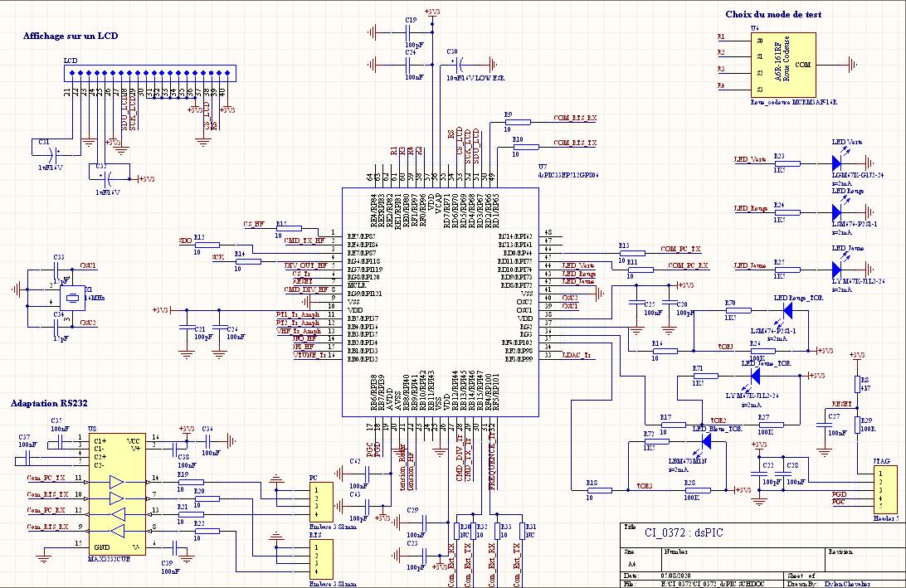Select the A6R-161RF Roue Codeuse component
906x588 pixels.
click(783, 65)
